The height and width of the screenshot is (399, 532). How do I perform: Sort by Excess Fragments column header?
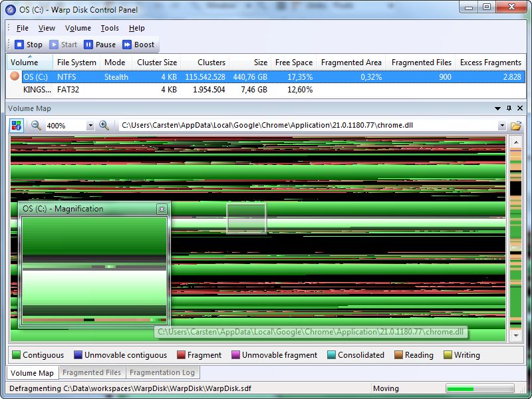click(490, 63)
